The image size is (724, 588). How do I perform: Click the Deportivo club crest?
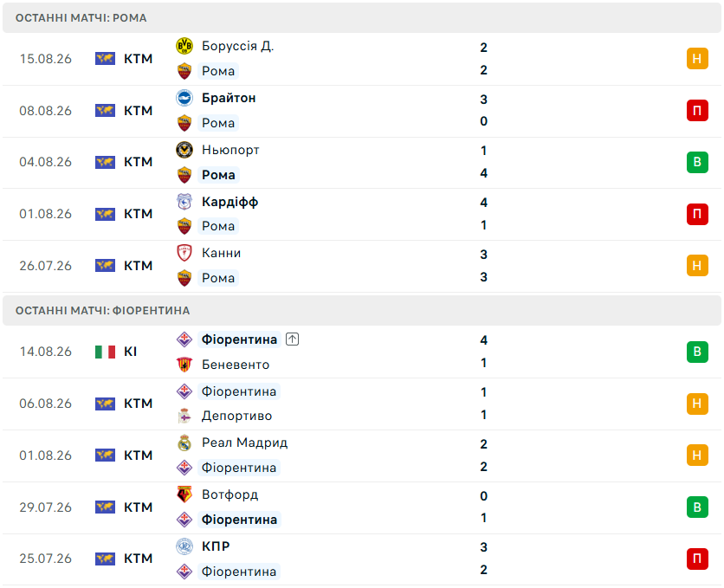click(184, 416)
